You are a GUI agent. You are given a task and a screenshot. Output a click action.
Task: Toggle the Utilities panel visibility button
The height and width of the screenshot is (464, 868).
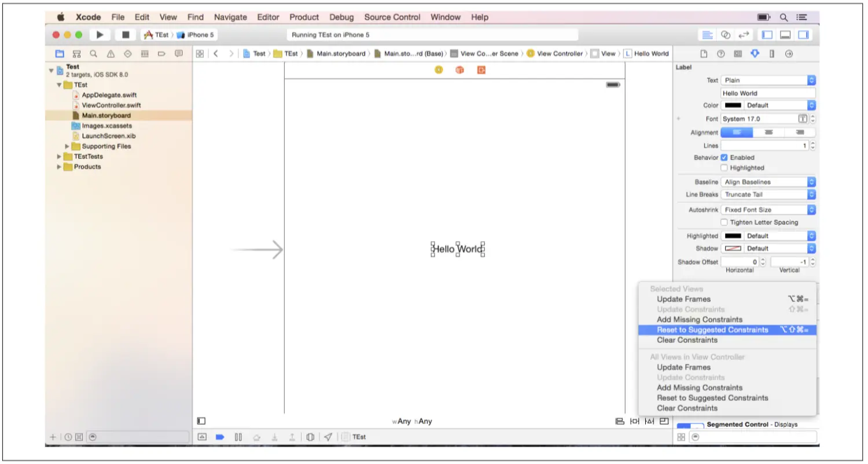[x=804, y=35]
